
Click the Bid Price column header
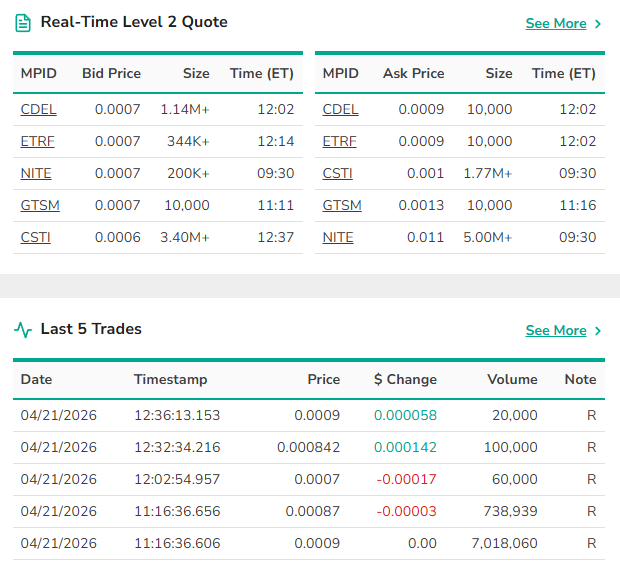point(112,73)
